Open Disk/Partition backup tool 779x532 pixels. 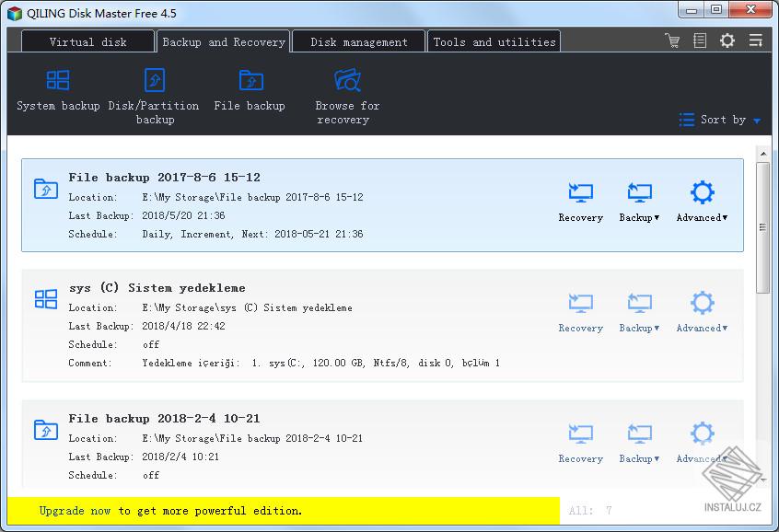tap(154, 97)
